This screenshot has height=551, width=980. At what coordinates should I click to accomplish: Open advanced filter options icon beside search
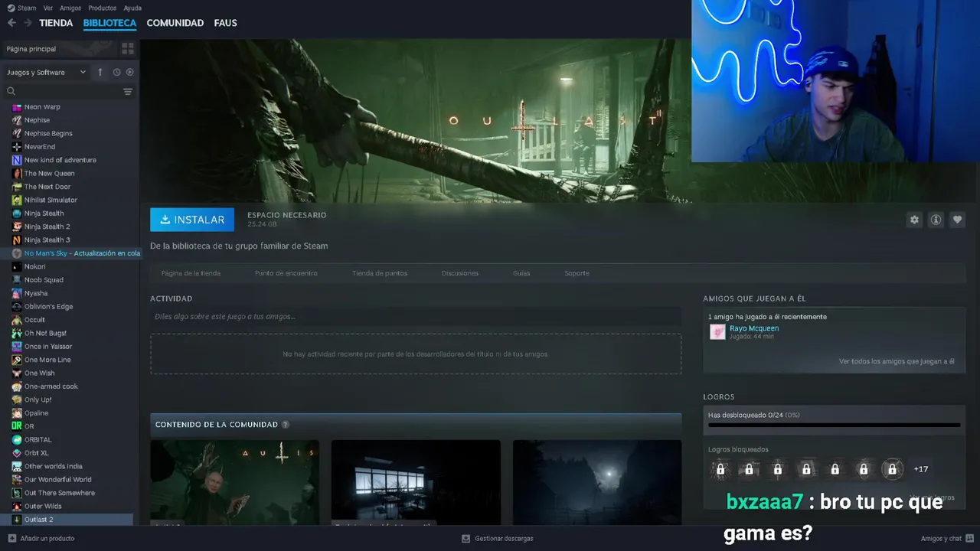[x=128, y=91]
